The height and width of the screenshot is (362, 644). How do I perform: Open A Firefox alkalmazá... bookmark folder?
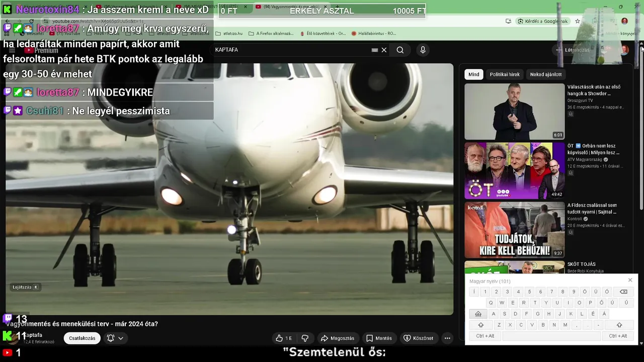pos(271,33)
